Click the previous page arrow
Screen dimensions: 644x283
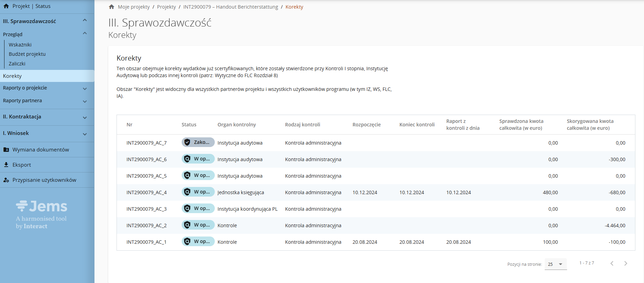coord(612,263)
